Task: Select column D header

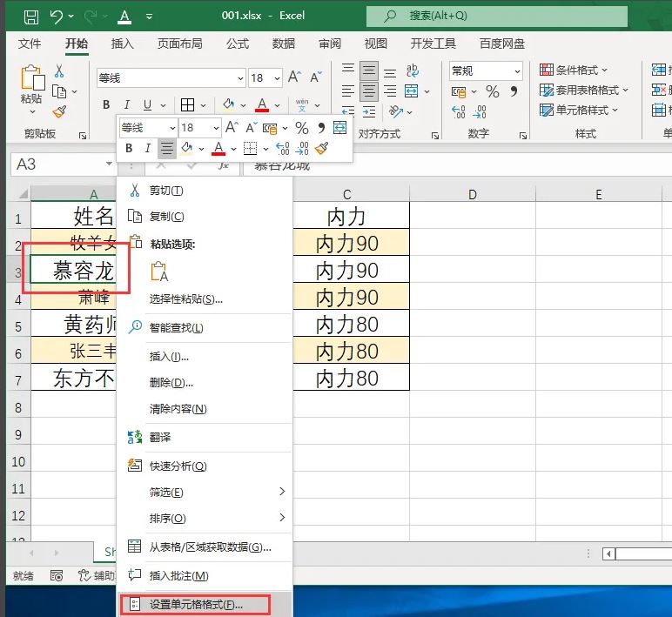Action: point(473,194)
